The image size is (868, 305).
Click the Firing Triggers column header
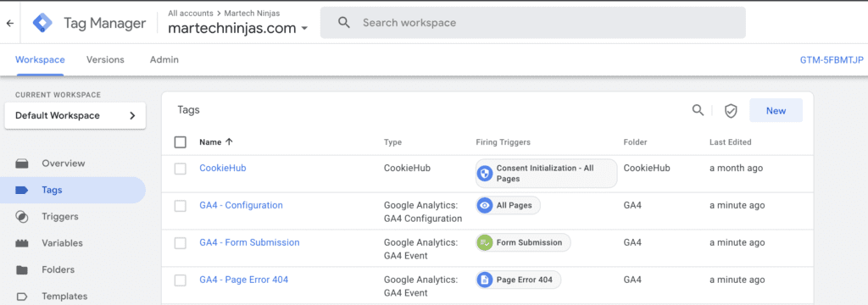[x=503, y=142]
